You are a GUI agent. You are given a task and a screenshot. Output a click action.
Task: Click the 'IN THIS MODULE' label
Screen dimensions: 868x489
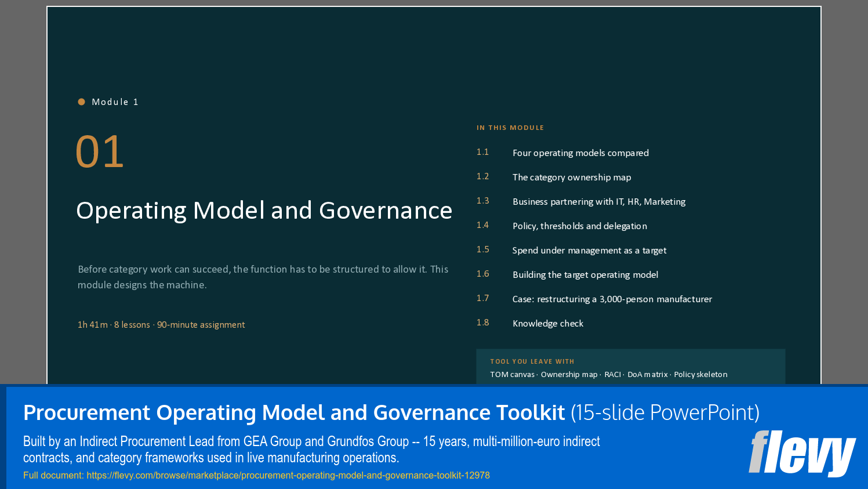[x=510, y=128]
